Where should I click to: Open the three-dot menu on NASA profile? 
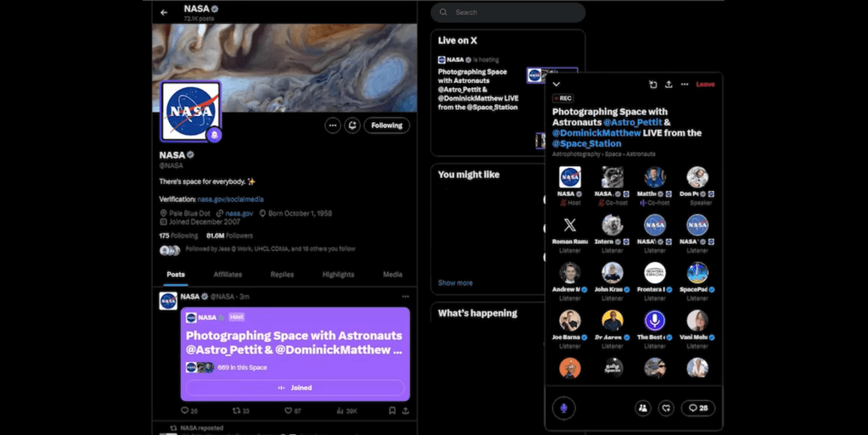click(x=333, y=125)
